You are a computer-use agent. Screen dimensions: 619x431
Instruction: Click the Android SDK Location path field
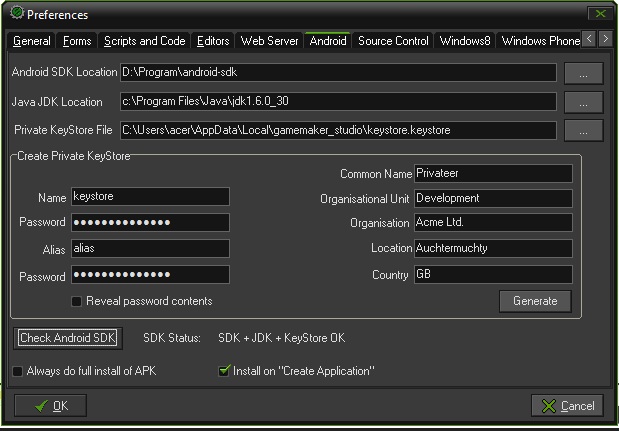click(338, 73)
